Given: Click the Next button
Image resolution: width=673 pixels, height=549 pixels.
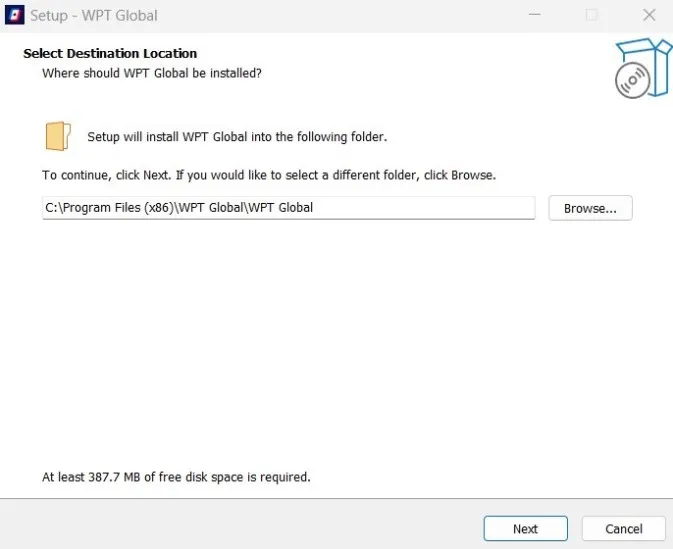Looking at the screenshot, I should coord(525,528).
